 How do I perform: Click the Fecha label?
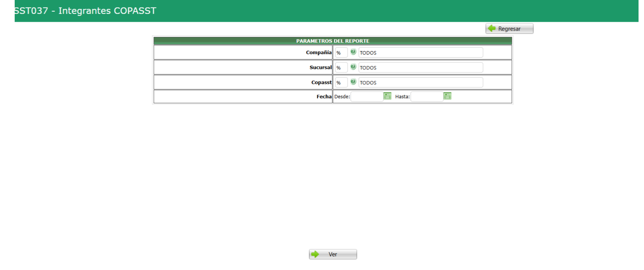(x=324, y=96)
